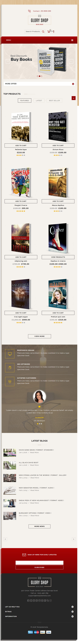Add Pellente Sque to cart

[x=21, y=145]
